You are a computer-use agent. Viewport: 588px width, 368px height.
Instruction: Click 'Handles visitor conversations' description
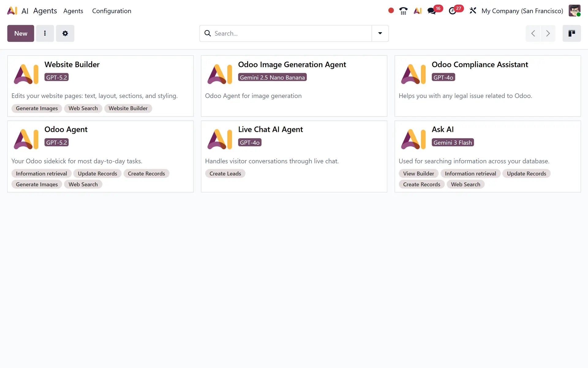(272, 161)
